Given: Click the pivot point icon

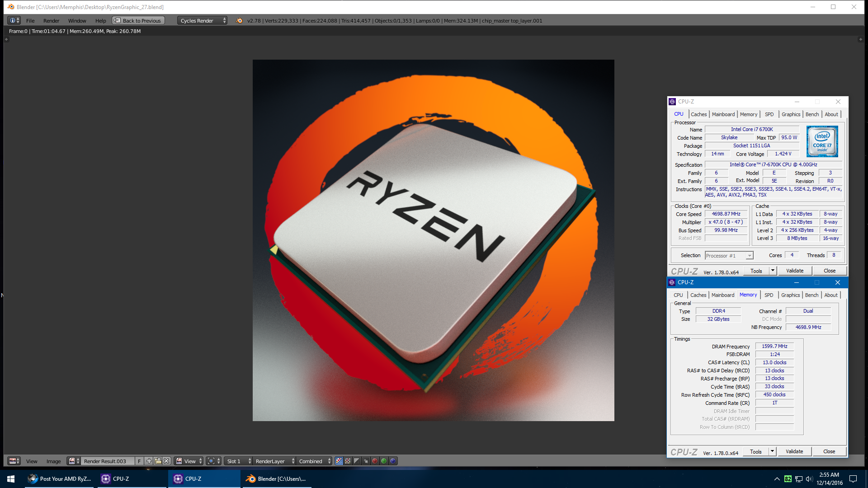Looking at the screenshot, I should pyautogui.click(x=211, y=461).
